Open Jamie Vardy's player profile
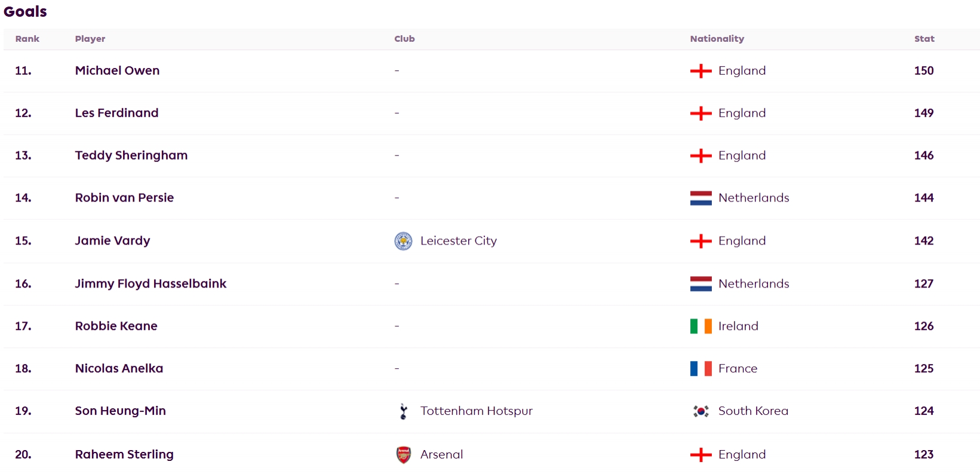 coord(112,241)
